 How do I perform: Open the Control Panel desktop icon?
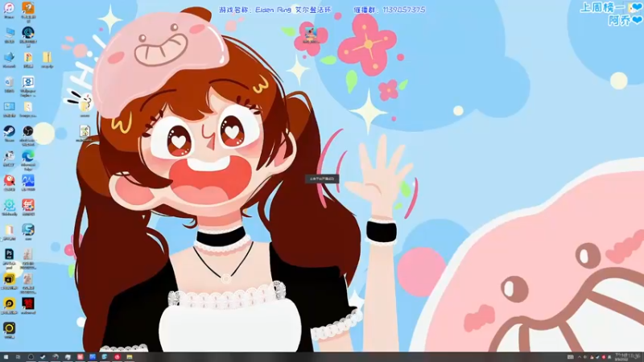click(x=9, y=107)
